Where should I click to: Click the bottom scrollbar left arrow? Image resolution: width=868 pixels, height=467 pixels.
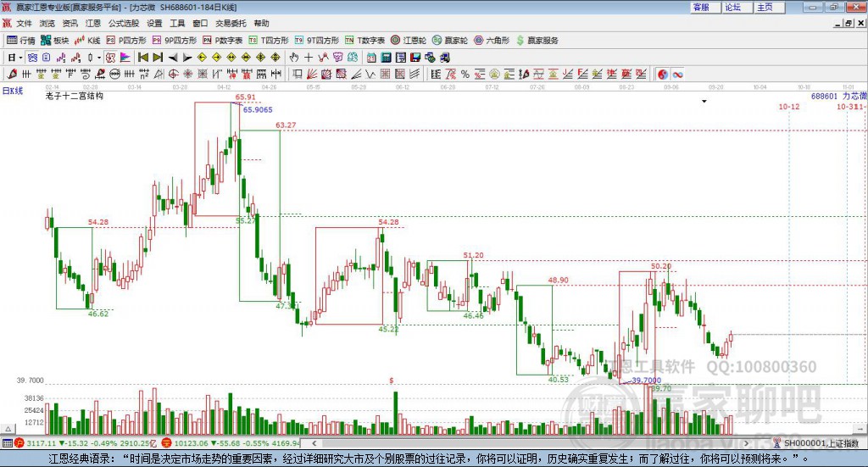(x=314, y=443)
